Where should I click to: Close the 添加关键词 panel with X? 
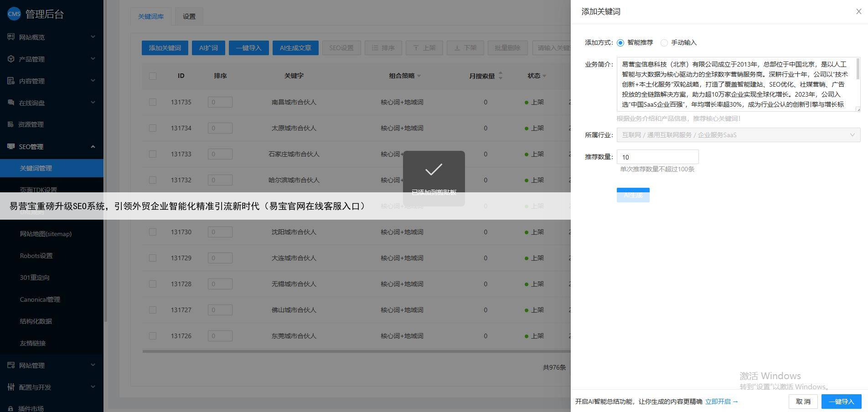pyautogui.click(x=858, y=12)
